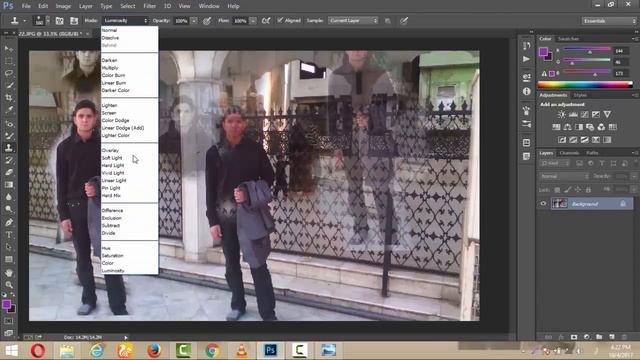640x360 pixels.
Task: Toggle the Aligned checkbox
Action: coord(280,20)
